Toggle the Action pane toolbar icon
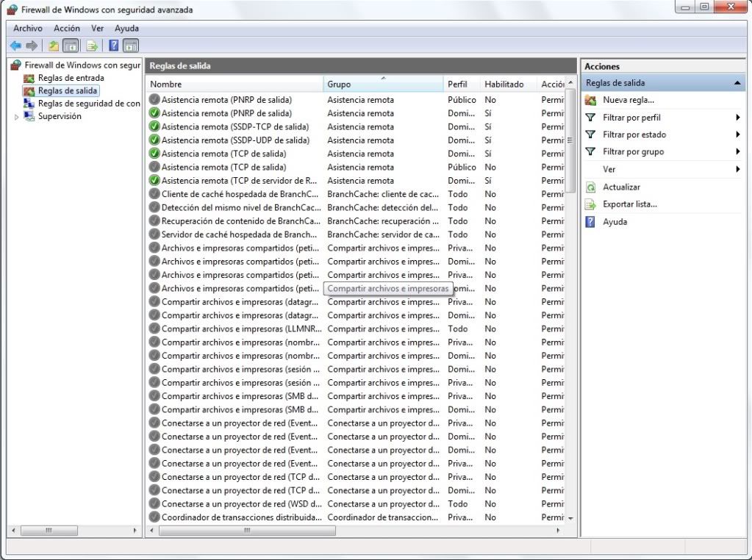The width and height of the screenshot is (752, 560). [130, 46]
